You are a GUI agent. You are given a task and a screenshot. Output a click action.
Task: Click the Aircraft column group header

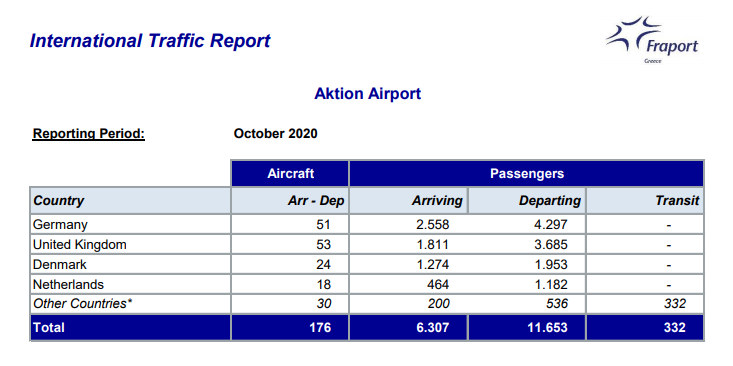pyautogui.click(x=290, y=174)
